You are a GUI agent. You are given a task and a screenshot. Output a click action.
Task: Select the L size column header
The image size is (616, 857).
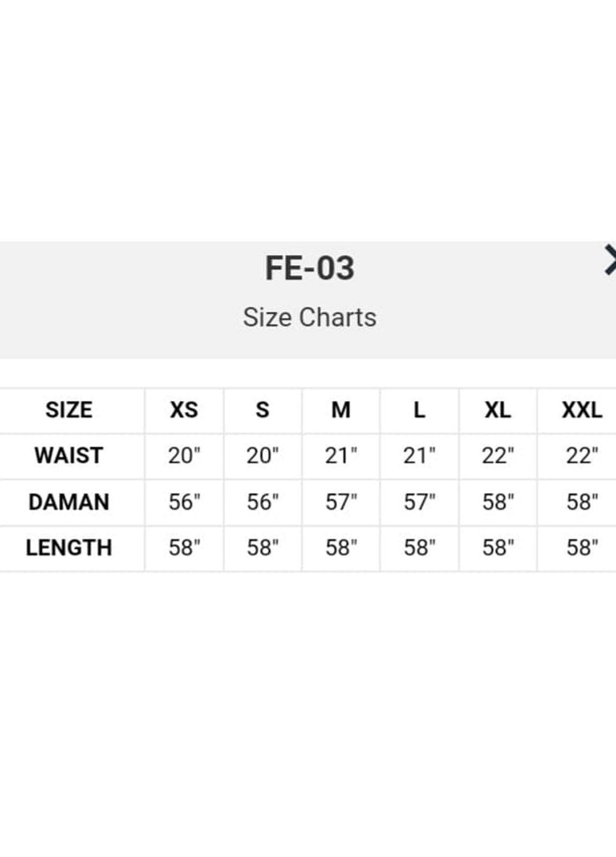pyautogui.click(x=419, y=410)
